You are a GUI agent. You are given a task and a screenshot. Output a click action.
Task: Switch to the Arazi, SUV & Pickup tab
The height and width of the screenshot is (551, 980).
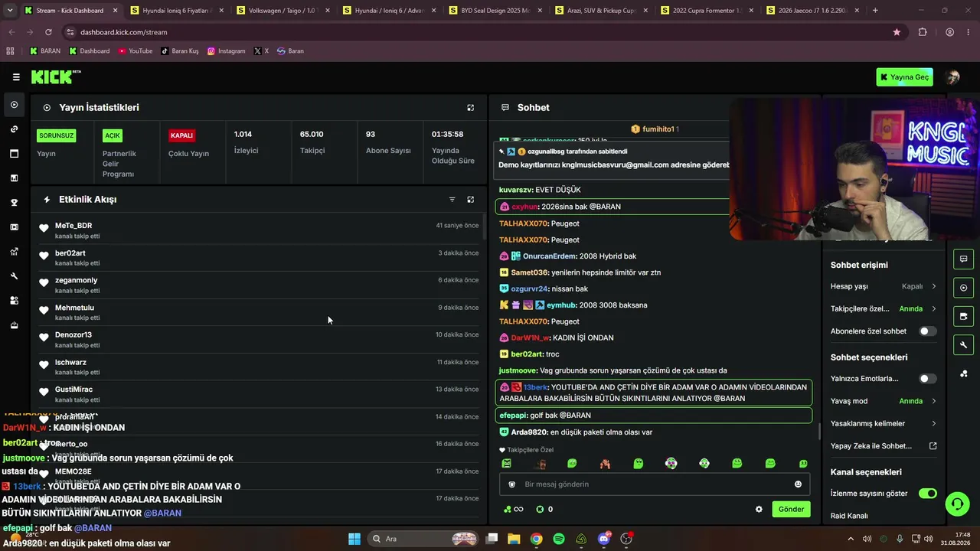click(601, 11)
